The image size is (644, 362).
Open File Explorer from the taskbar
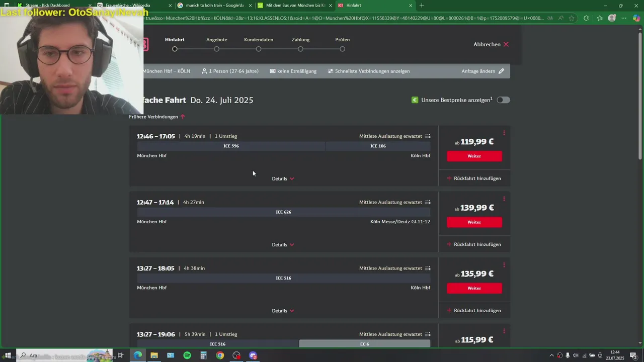(x=154, y=355)
